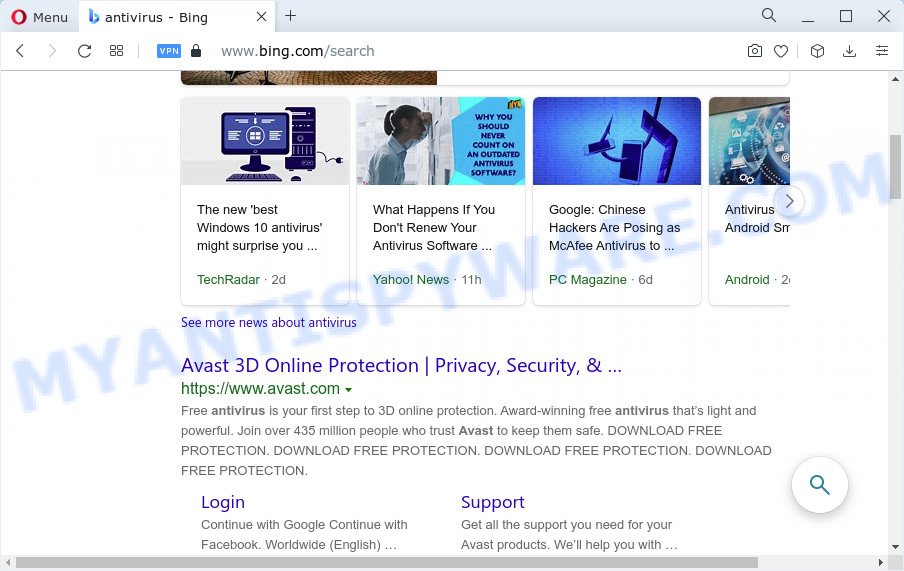Click the horizontal scrollbar left arrow
904x571 pixels.
pyautogui.click(x=7, y=562)
